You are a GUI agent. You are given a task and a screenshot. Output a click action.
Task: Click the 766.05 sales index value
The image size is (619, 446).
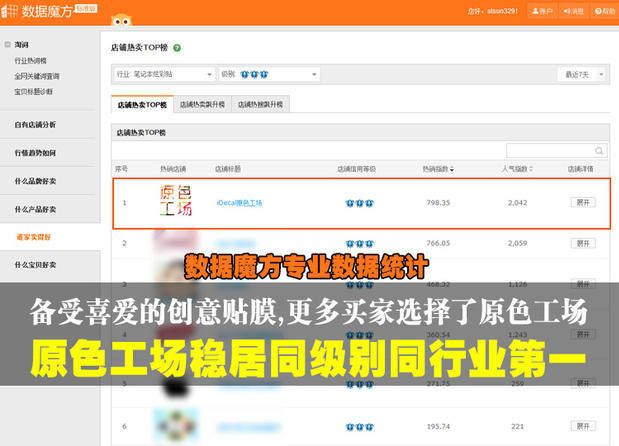click(x=438, y=243)
